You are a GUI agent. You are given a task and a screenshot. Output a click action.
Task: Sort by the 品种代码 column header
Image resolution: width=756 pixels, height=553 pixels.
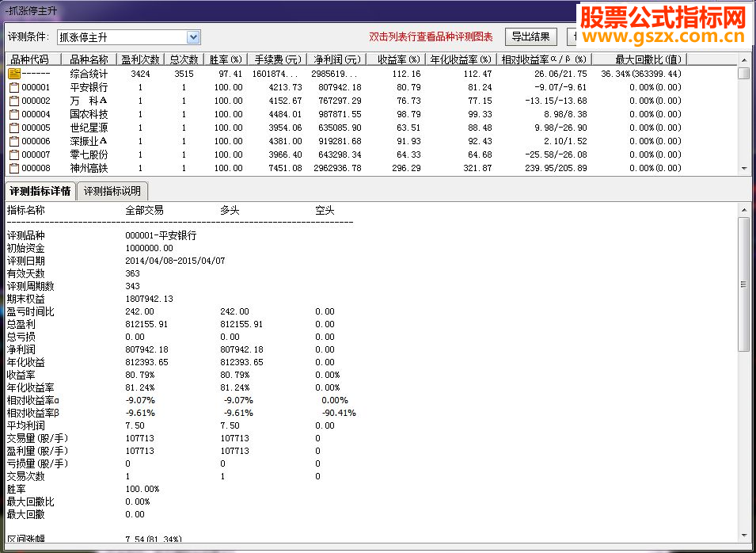(x=32, y=59)
